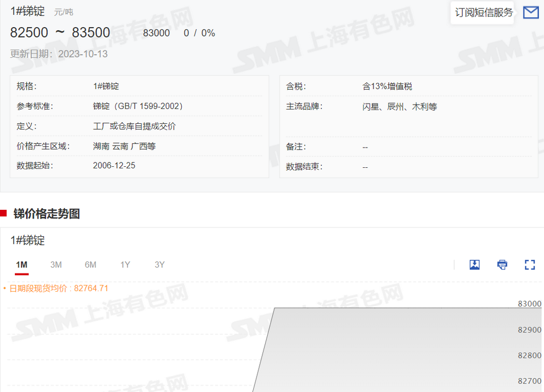Screen dimensions: 544x392
Task: Click the brands 闪星、辰州、木利等
Action: (399, 107)
